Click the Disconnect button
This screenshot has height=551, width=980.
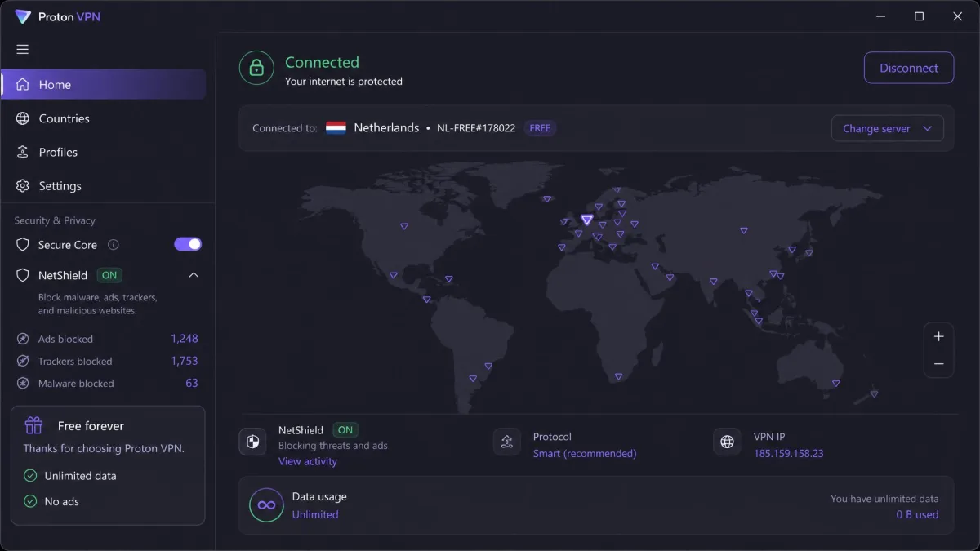pos(908,68)
